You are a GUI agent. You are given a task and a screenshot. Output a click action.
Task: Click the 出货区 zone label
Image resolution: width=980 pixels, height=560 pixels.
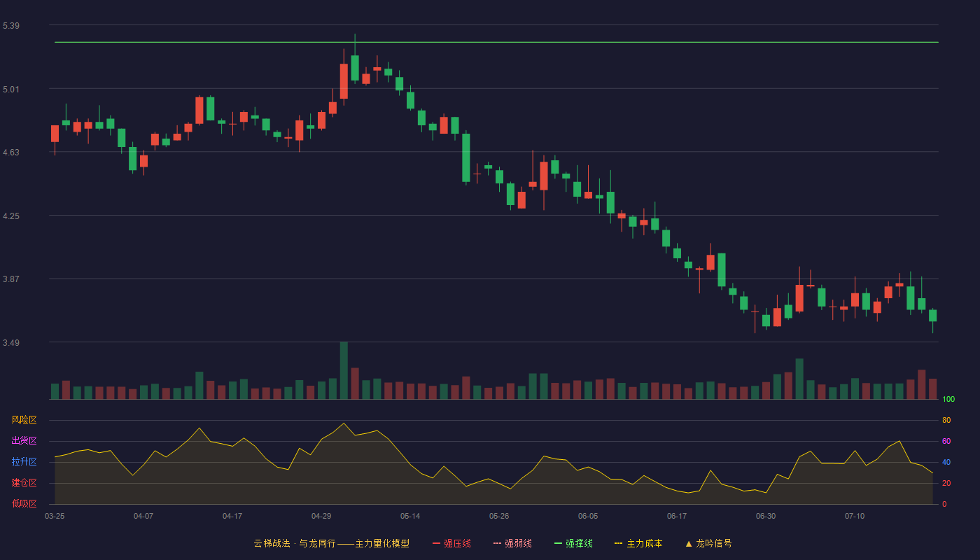24,441
